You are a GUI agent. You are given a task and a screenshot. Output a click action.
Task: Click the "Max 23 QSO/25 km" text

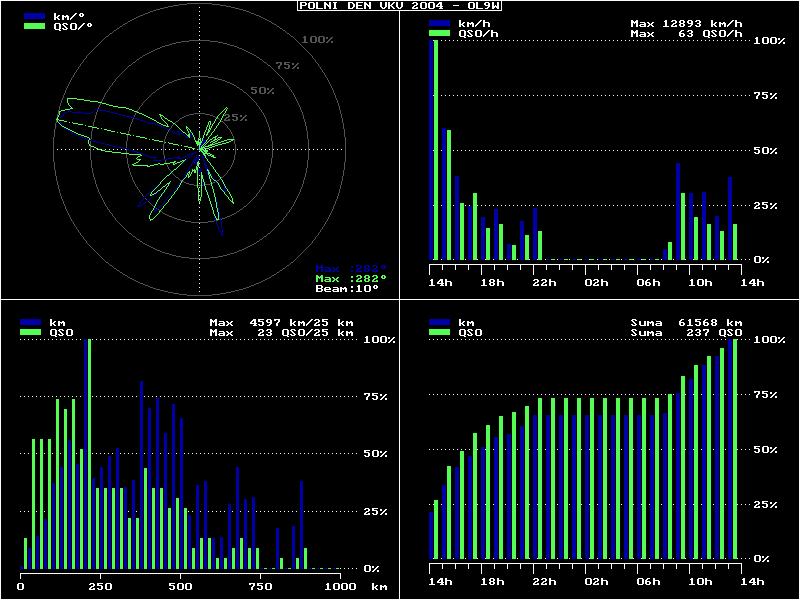coord(281,333)
